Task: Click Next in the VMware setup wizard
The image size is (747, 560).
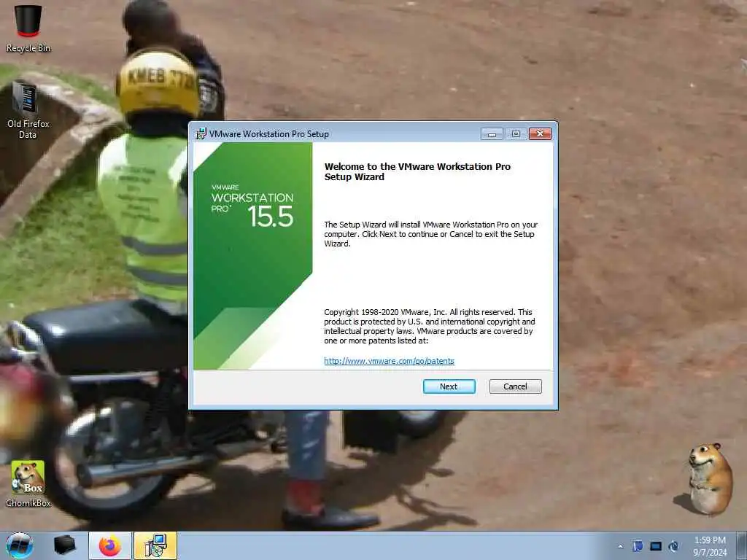Action: point(449,386)
